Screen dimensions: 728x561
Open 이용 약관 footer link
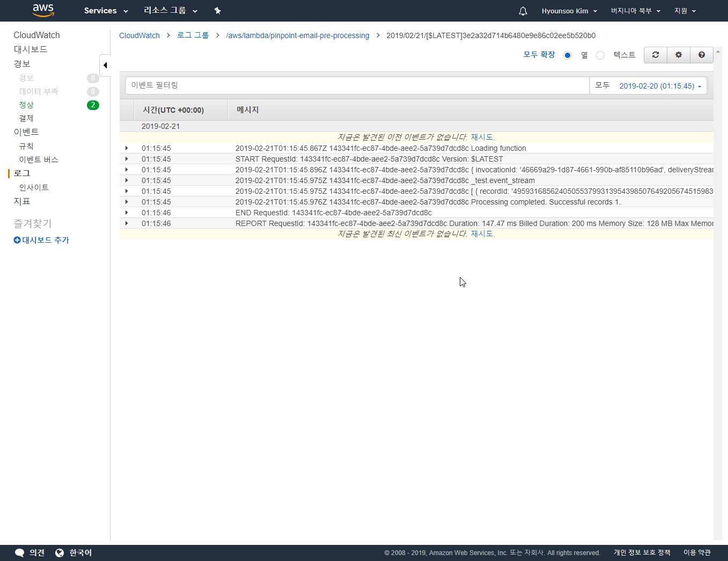(697, 553)
